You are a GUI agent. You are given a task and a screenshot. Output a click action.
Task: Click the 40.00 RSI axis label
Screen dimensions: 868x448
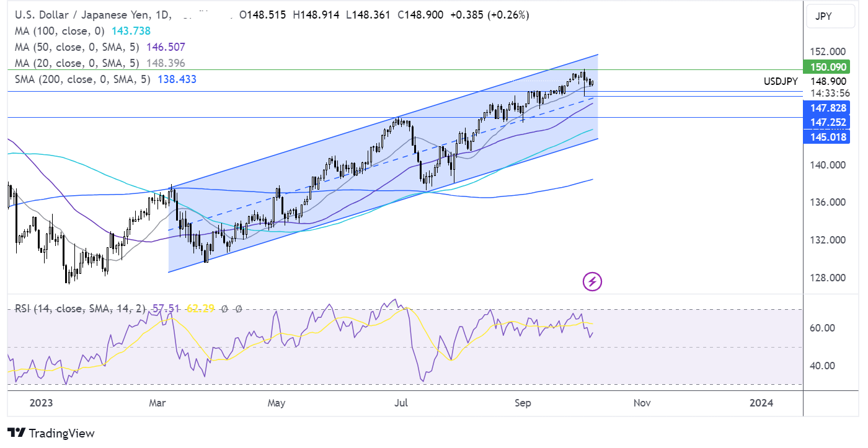pos(821,366)
